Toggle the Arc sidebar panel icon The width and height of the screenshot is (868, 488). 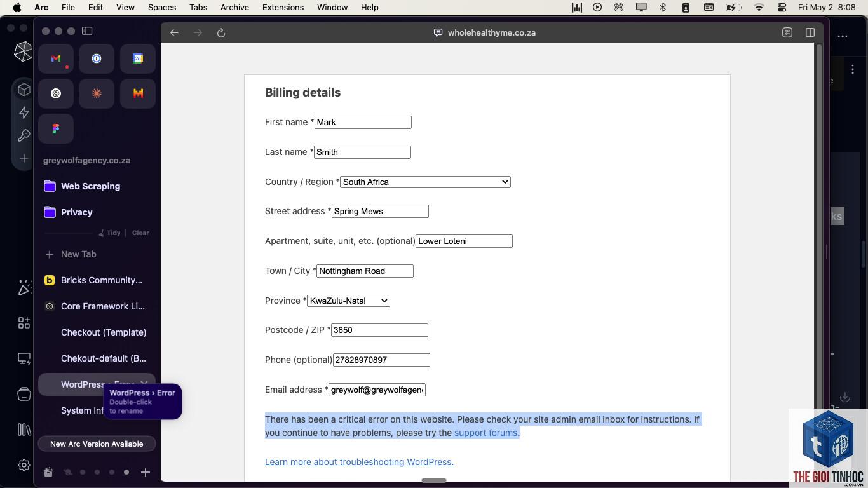click(88, 30)
